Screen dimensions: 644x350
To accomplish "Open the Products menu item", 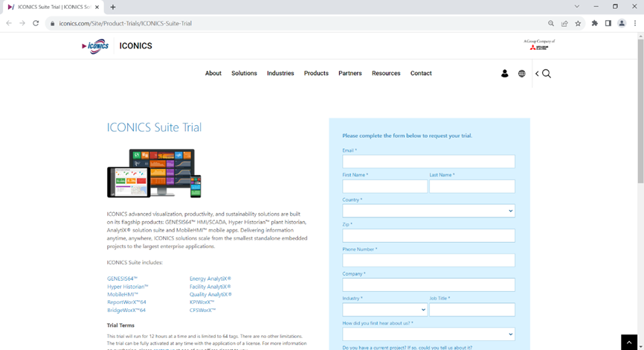I will pos(316,74).
